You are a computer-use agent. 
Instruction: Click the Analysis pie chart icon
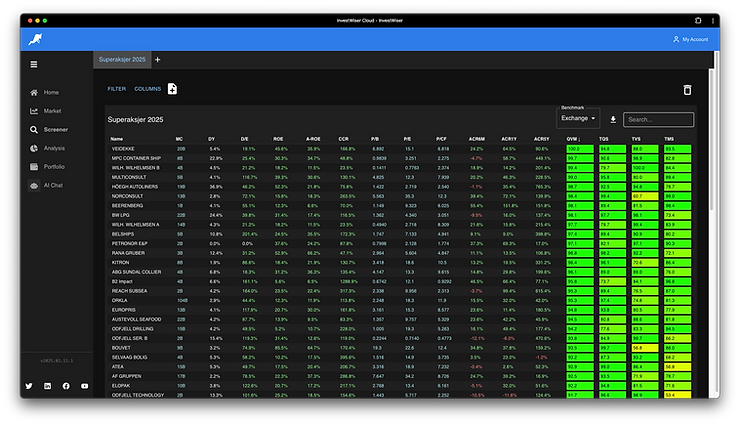coord(34,148)
